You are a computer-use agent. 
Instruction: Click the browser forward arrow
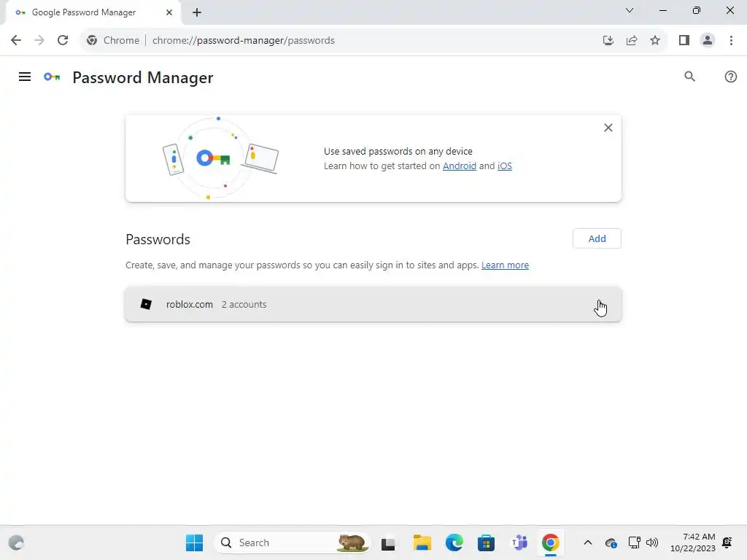pos(39,40)
